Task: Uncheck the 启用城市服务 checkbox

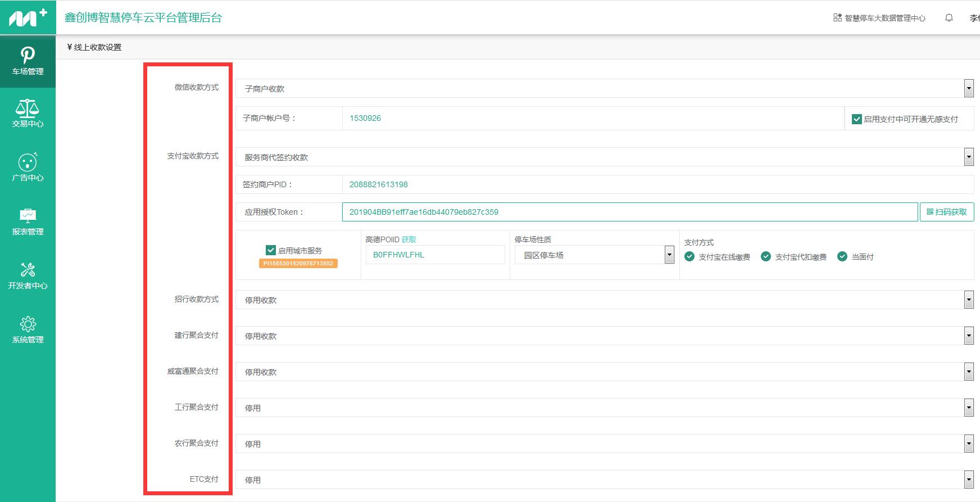Action: (x=271, y=250)
